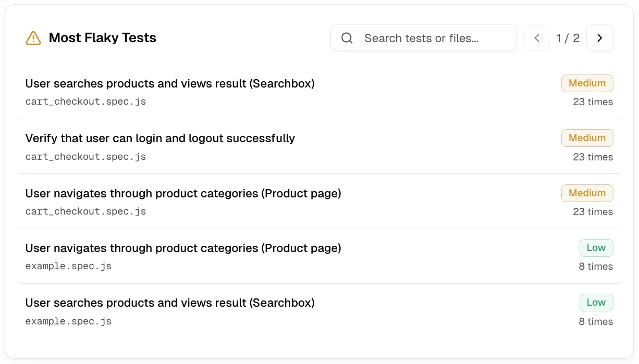Click 8 times on the last test row
Viewport: 639px width, 364px height.
point(596,321)
